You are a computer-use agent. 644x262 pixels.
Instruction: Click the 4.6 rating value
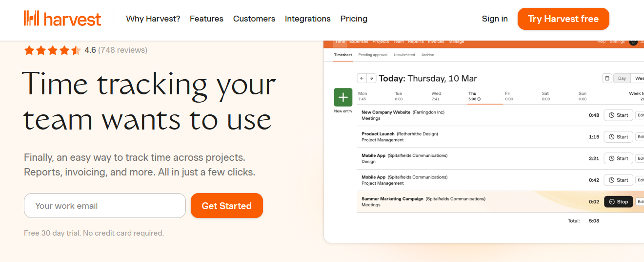point(90,50)
